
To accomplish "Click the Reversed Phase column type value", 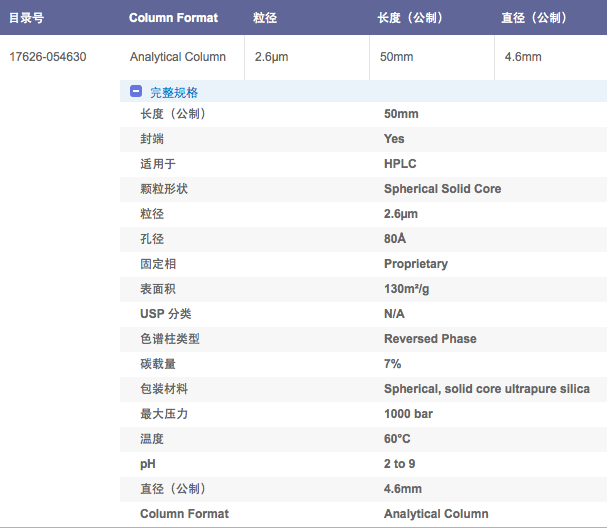I will pyautogui.click(x=430, y=339).
